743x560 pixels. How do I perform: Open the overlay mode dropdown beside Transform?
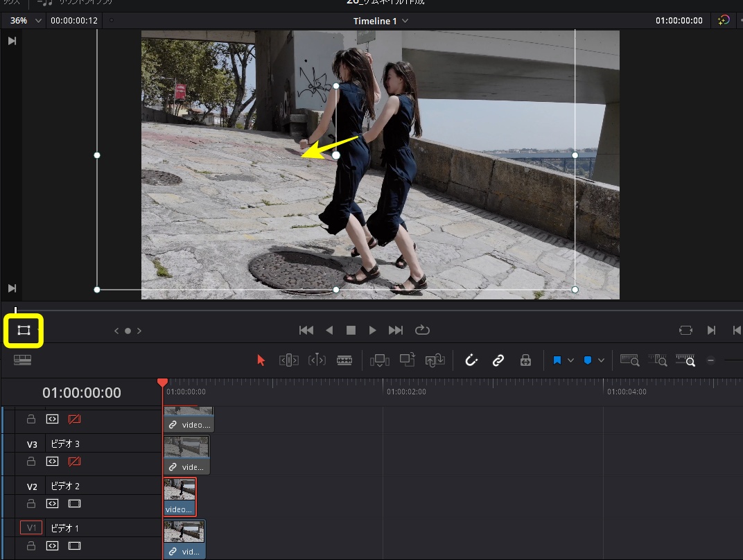coord(39,330)
